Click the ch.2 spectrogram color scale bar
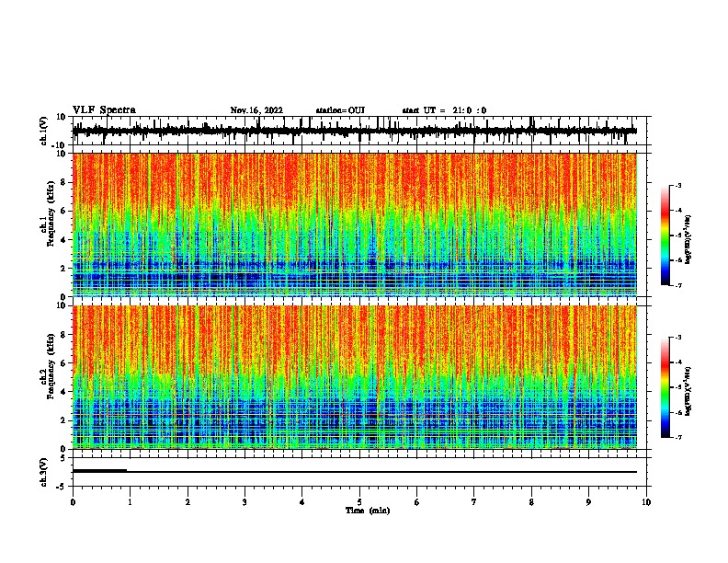728x563 pixels. coord(665,387)
